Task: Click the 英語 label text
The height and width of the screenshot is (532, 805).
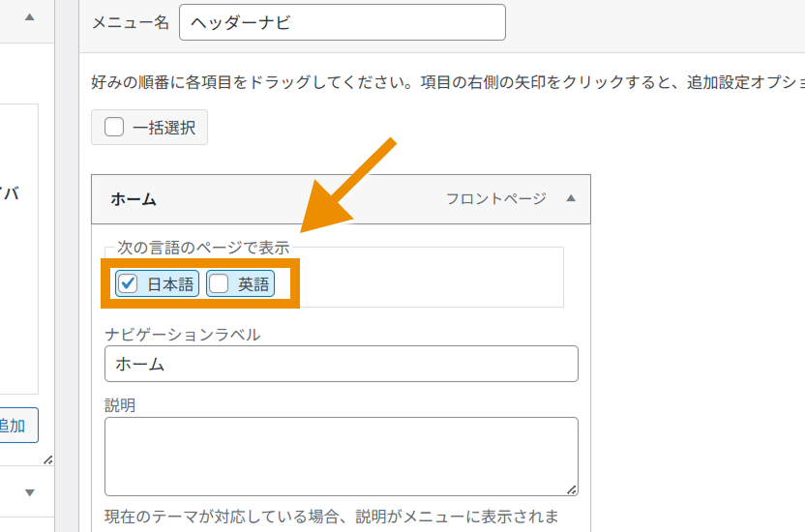Action: pyautogui.click(x=253, y=284)
